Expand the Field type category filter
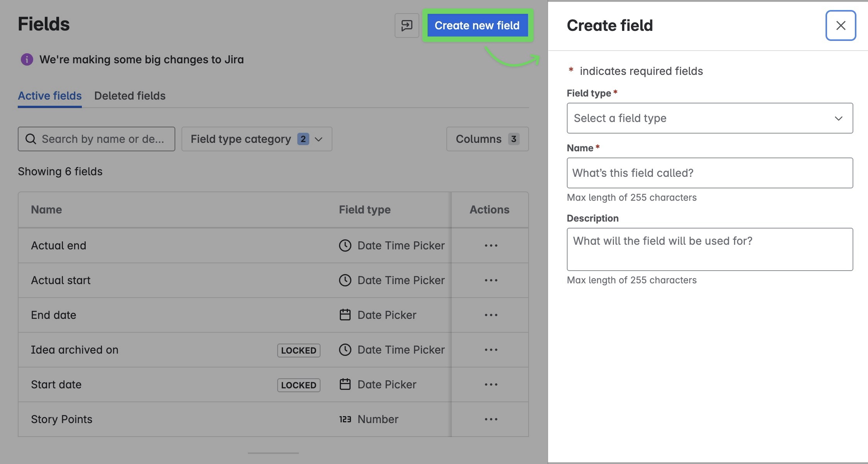The width and height of the screenshot is (868, 464). click(x=256, y=139)
